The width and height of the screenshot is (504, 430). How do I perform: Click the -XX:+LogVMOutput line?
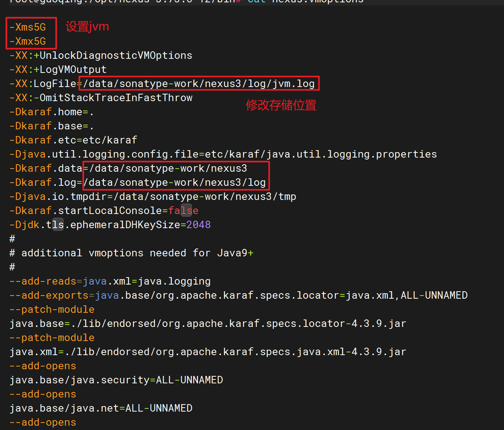pos(58,69)
